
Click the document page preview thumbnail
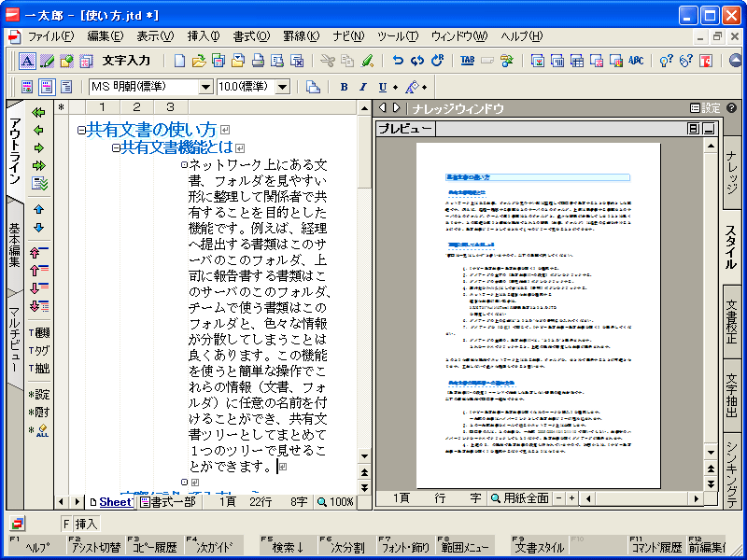click(x=539, y=315)
